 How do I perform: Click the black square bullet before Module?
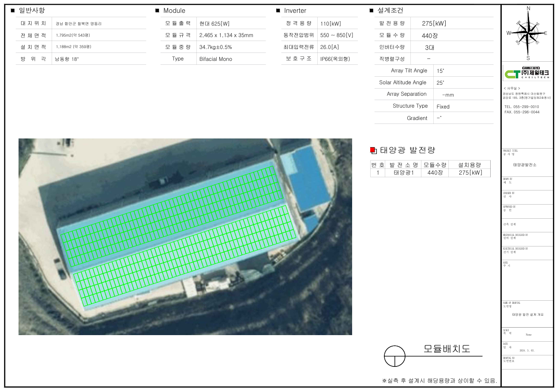157,11
